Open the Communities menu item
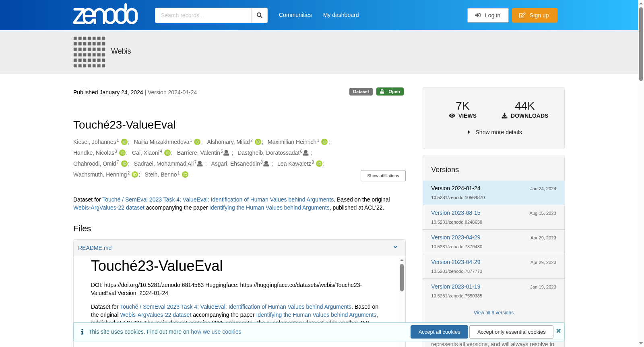The width and height of the screenshot is (644, 347). pos(295,15)
